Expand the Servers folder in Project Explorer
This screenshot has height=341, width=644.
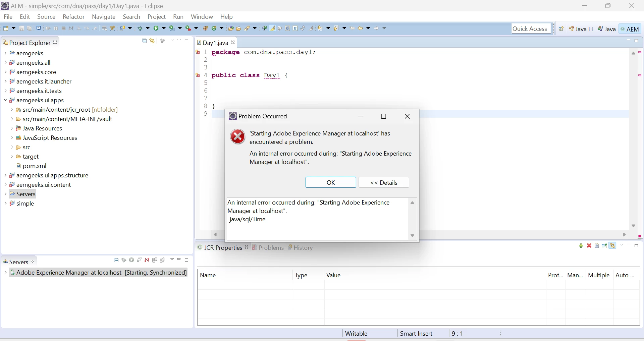click(x=5, y=194)
